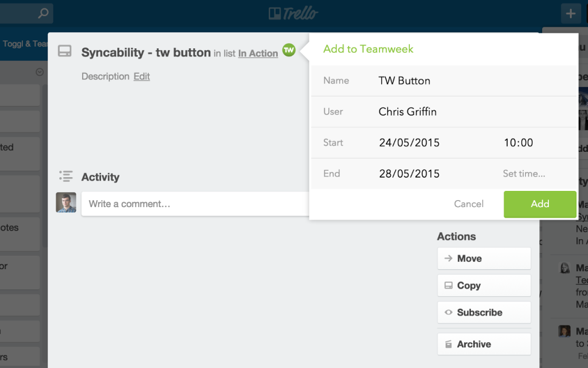Image resolution: width=588 pixels, height=368 pixels.
Task: Click the End Set time field
Action: (524, 174)
